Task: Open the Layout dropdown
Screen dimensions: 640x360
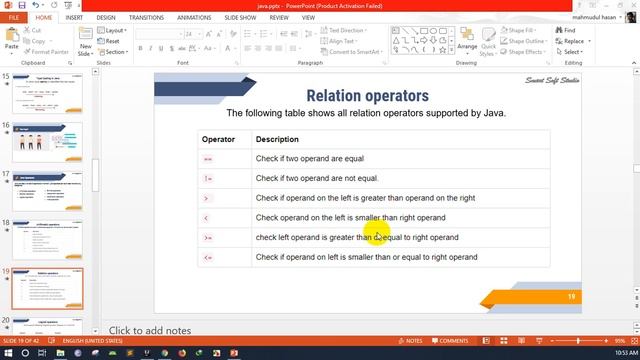Action: pos(112,31)
